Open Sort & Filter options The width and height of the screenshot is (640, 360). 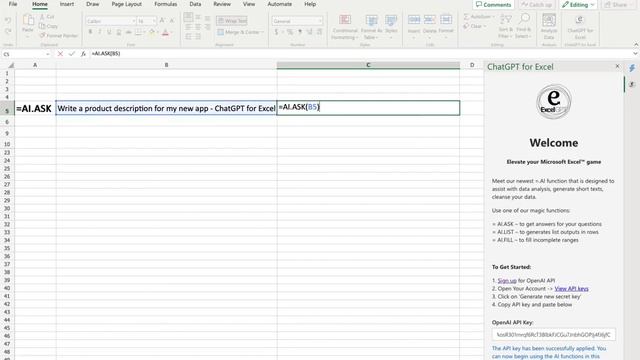click(x=506, y=26)
